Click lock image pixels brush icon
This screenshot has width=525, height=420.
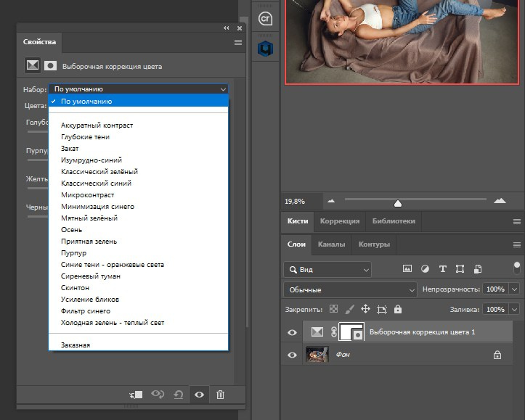point(349,309)
